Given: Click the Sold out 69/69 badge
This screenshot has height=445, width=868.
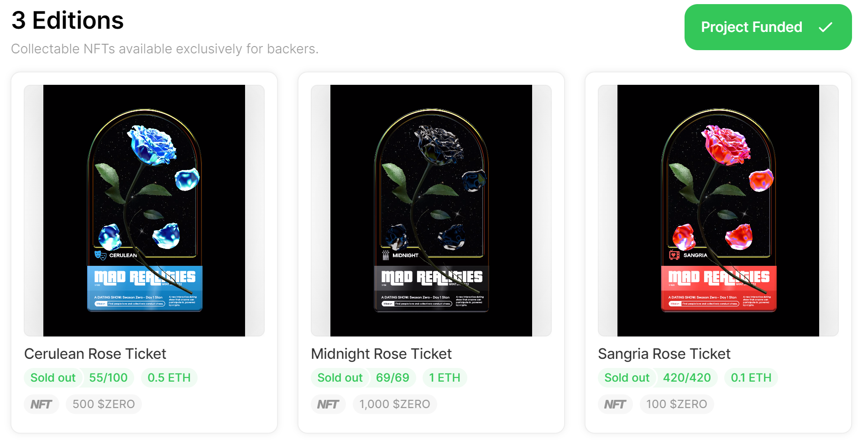Looking at the screenshot, I should 363,378.
